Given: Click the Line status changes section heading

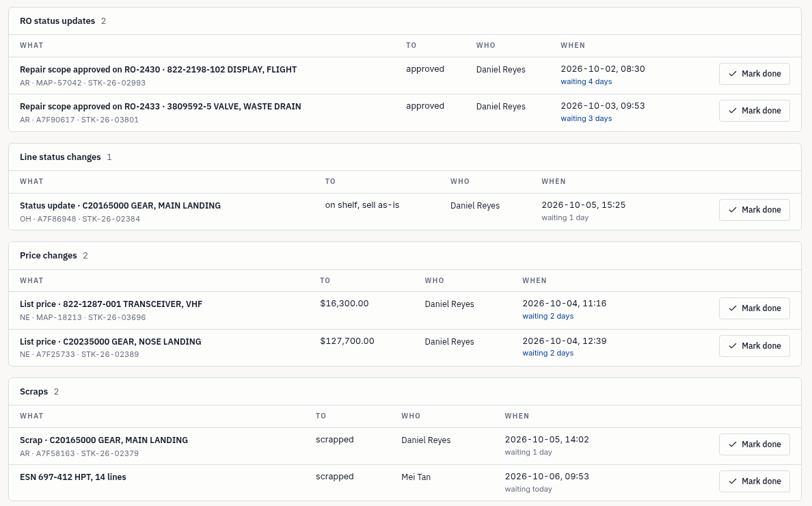Looking at the screenshot, I should point(60,157).
